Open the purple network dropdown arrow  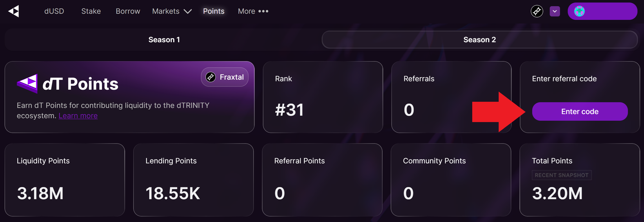coord(555,11)
